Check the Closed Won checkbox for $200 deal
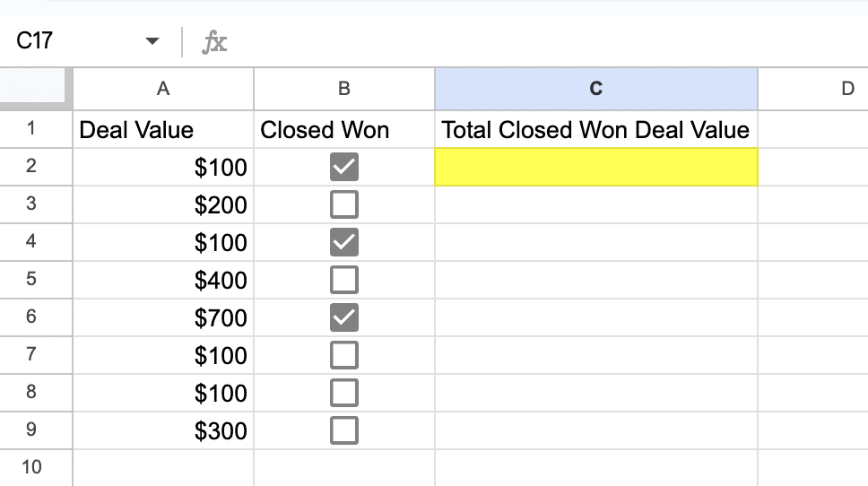The image size is (868, 486). 344,205
